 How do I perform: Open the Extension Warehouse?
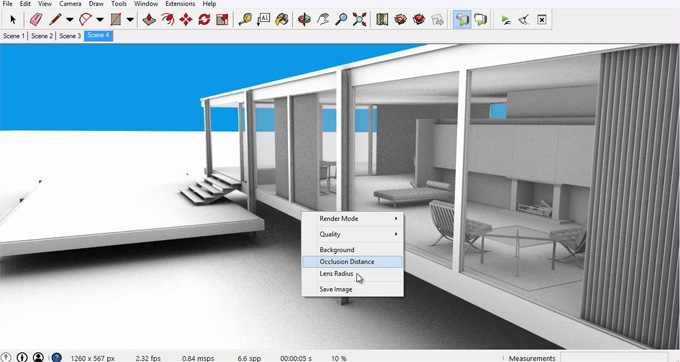point(419,20)
